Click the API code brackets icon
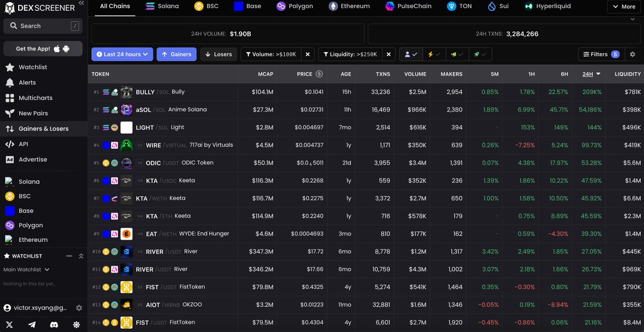 pyautogui.click(x=10, y=144)
